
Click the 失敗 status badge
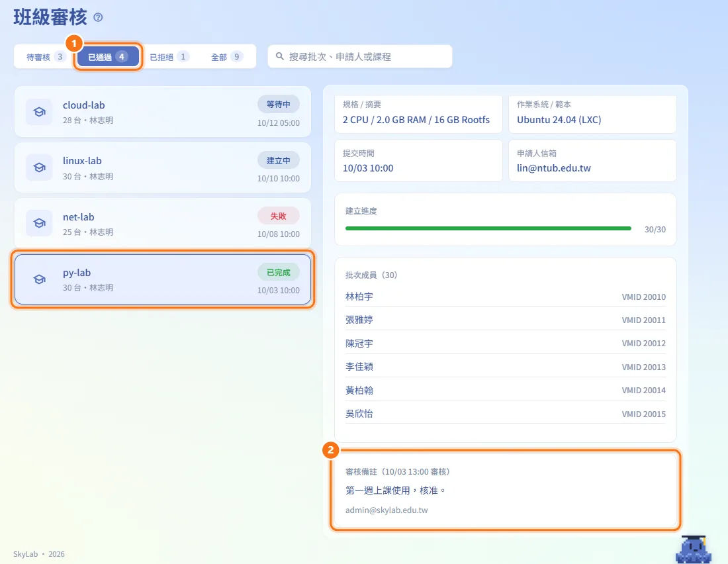point(279,216)
